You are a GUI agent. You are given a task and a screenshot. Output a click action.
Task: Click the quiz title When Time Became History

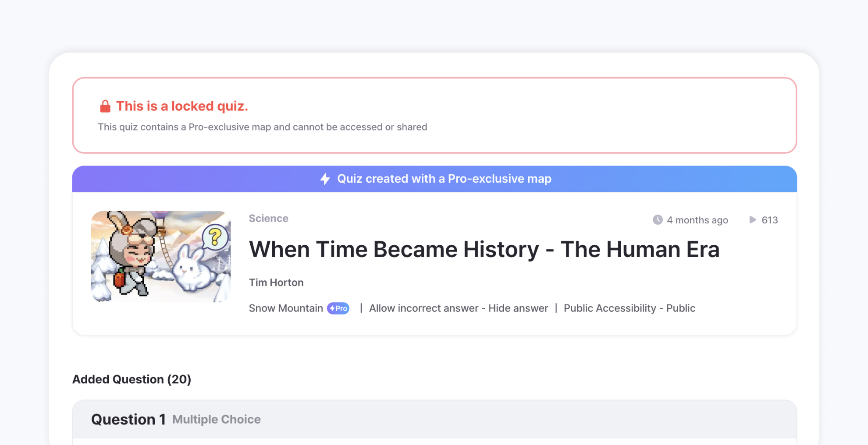pyautogui.click(x=484, y=249)
